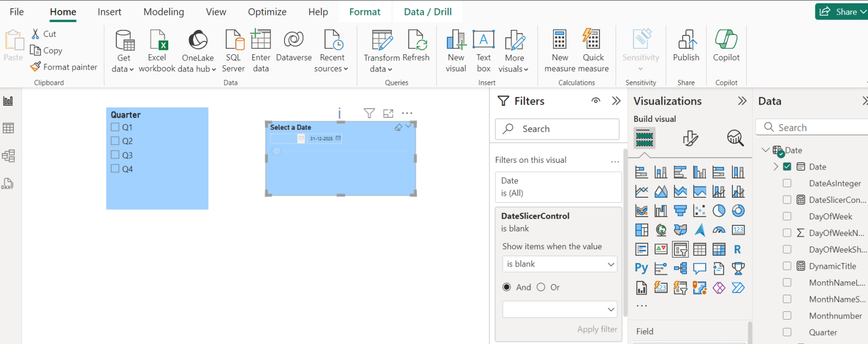Open More options ellipsis above date slicer

[407, 113]
